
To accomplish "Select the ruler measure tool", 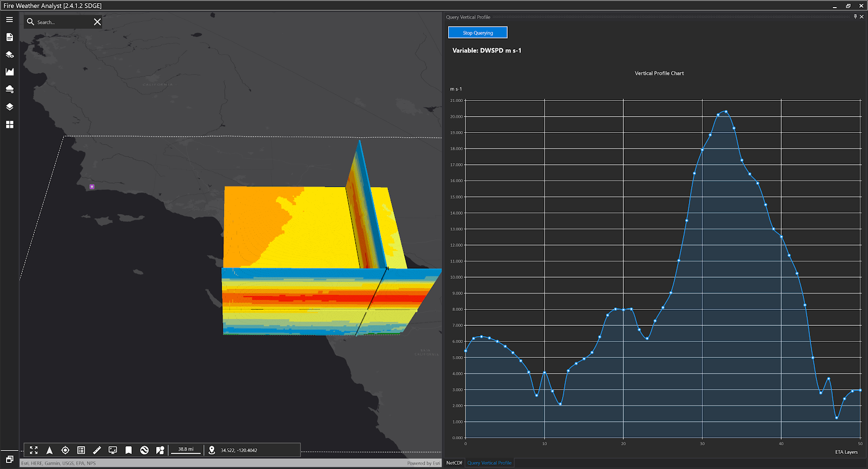I will [97, 450].
